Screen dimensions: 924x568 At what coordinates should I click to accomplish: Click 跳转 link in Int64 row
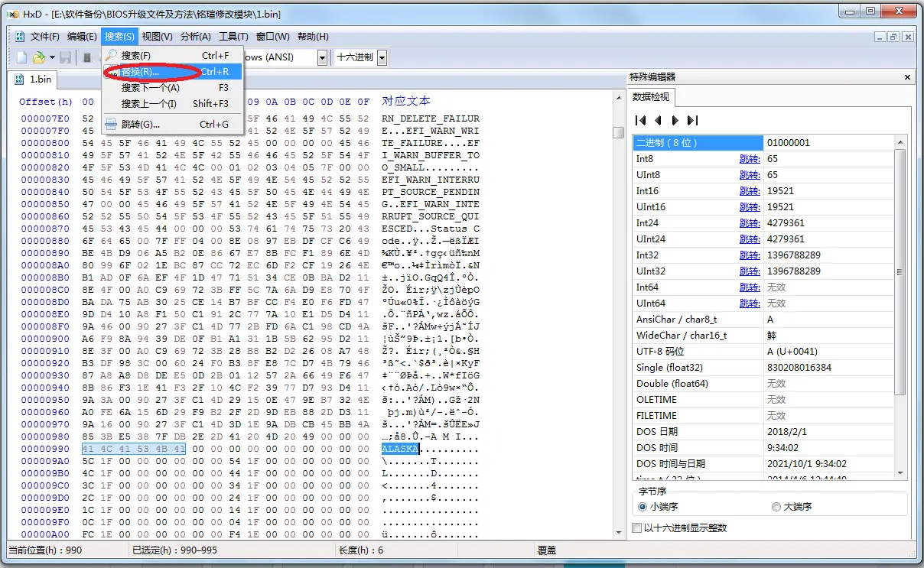pos(749,287)
